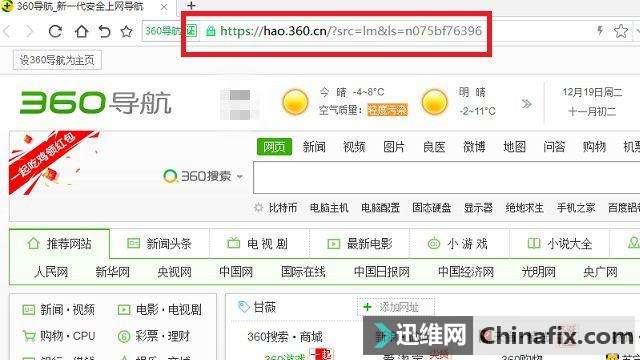Click hot keyword 电脑主机
This screenshot has height=360, width=640.
click(329, 208)
